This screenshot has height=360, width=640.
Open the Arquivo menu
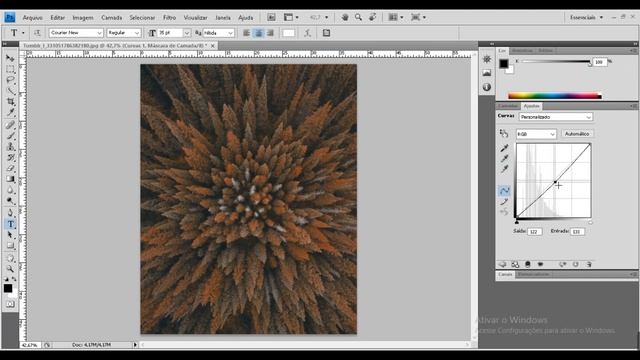tap(33, 18)
